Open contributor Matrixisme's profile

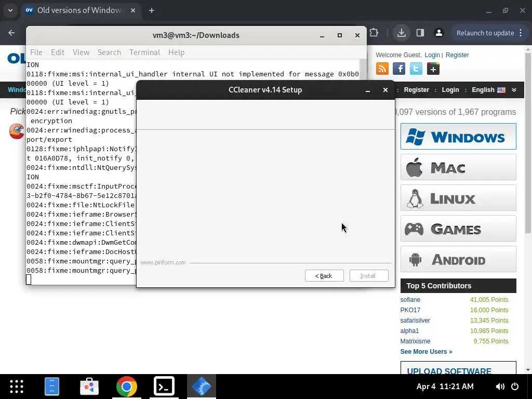pos(415,341)
